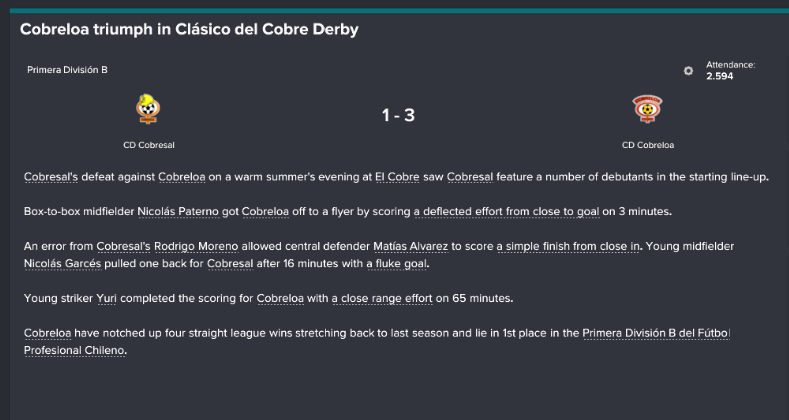Click the 1 - 3 match score
789x420 pixels.
pos(398,115)
